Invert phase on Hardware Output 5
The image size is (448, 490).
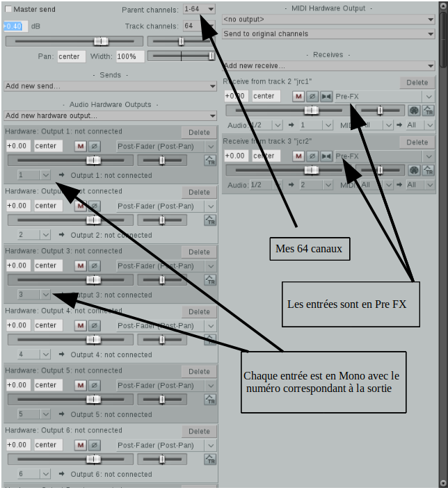[94, 385]
